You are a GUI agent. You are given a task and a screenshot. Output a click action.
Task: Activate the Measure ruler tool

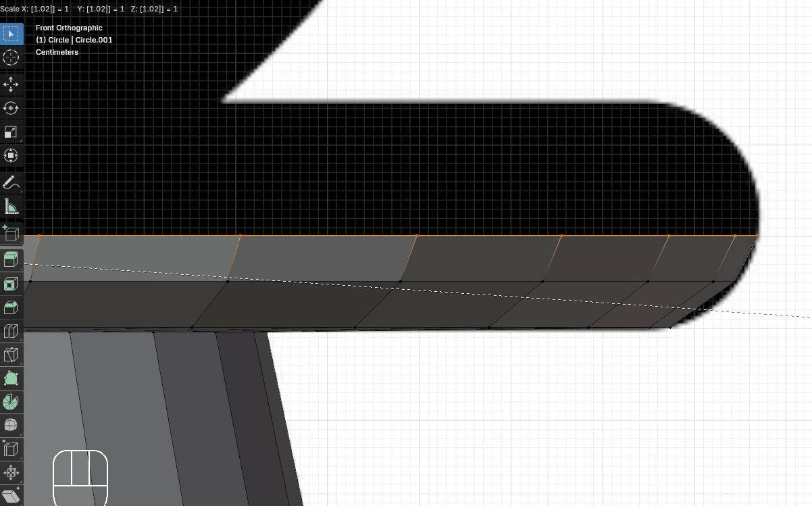click(11, 207)
